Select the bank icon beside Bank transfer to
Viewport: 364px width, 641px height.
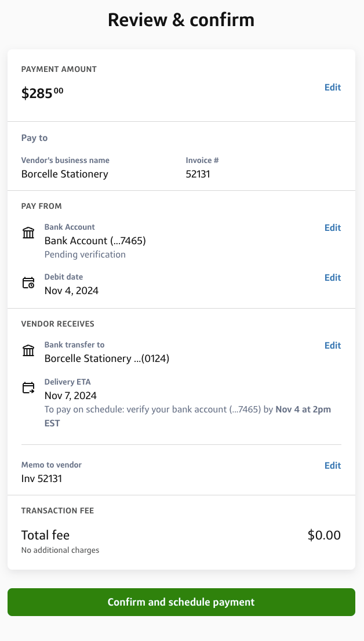28,350
